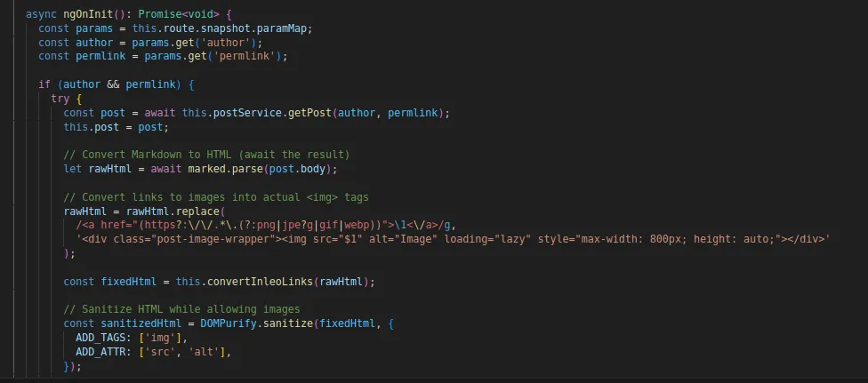Click the if keyword of the author check

[44, 84]
